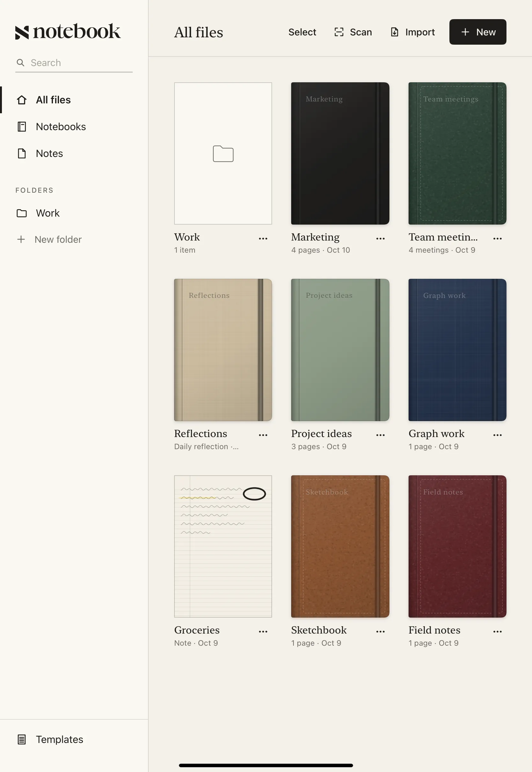Focus the Search input field
Screen dimensions: 532x772
coord(74,63)
